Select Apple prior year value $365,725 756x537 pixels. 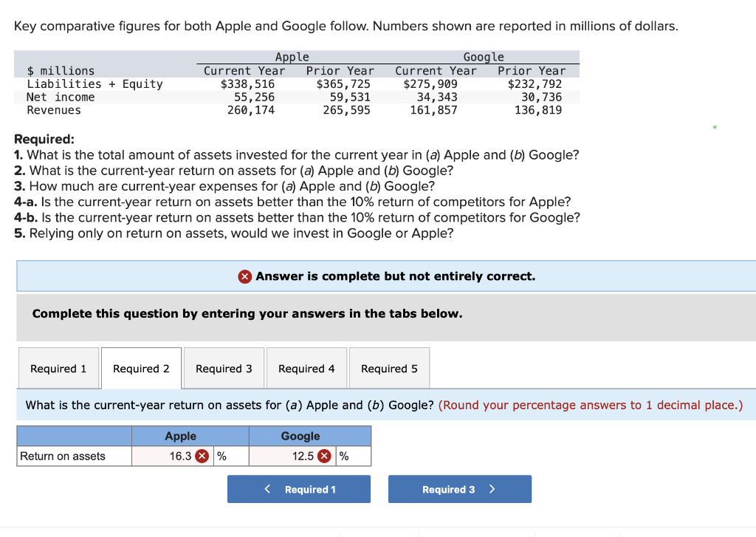click(x=343, y=84)
